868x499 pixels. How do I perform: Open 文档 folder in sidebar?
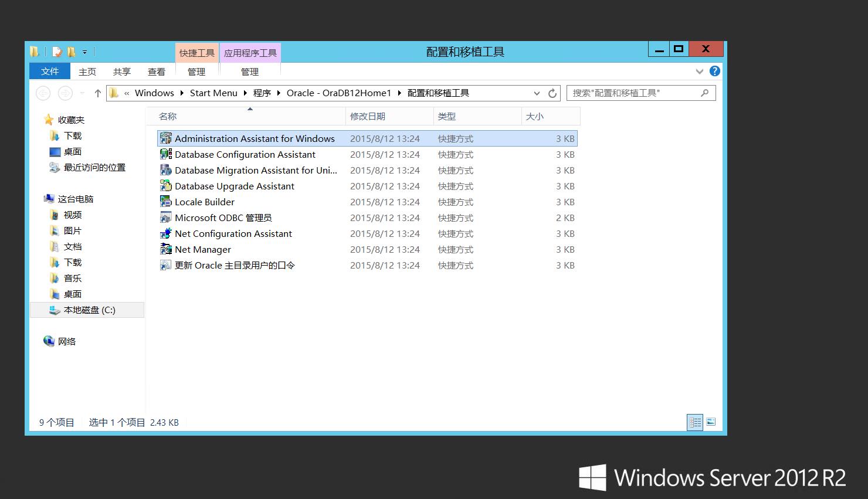click(x=72, y=246)
